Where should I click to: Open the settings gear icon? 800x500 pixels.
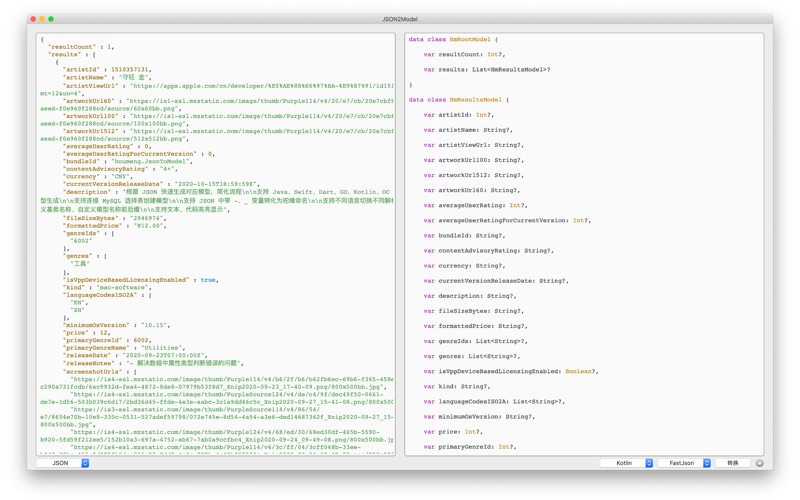point(759,463)
